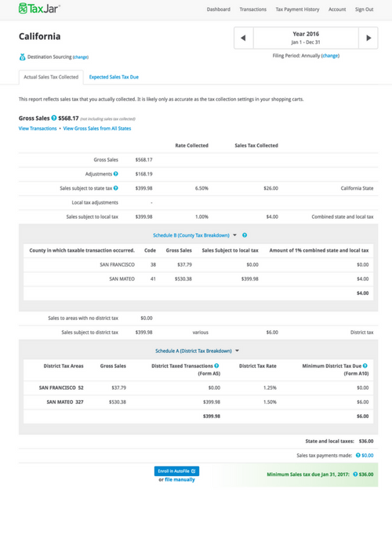
Task: Click Year 2016 period selector
Action: point(306,38)
